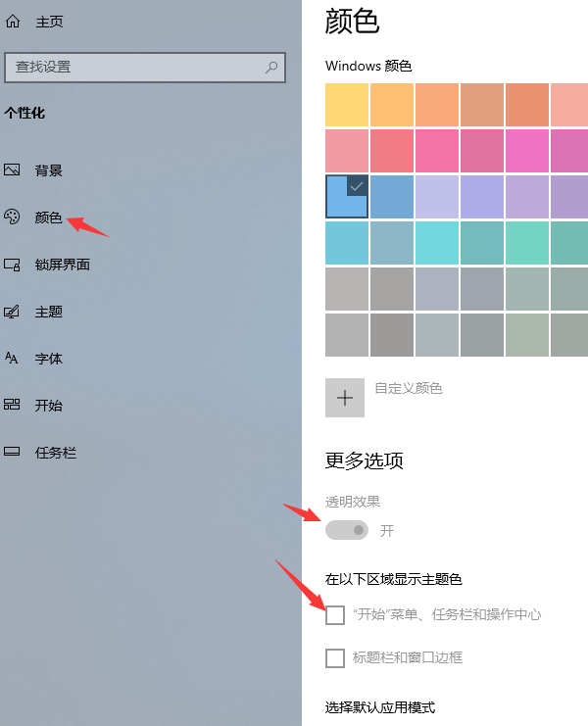Click the magnifier icon in search box
This screenshot has height=726, width=588.
tap(271, 68)
